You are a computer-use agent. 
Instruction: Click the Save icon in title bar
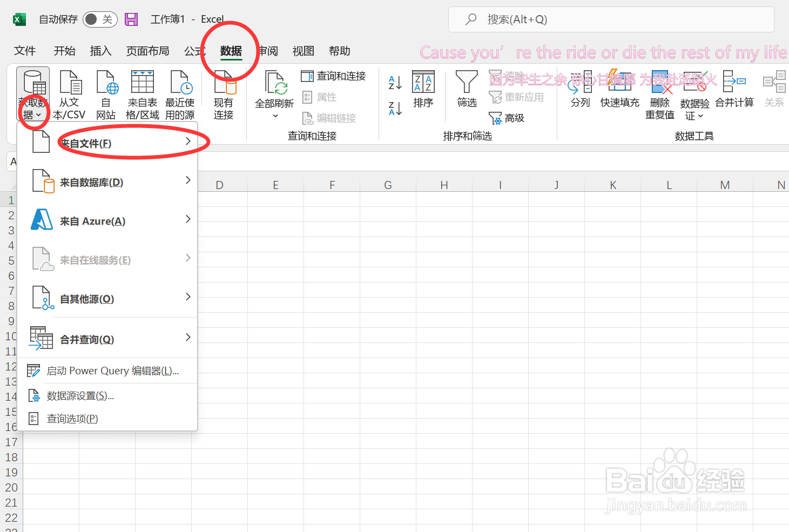[x=131, y=19]
